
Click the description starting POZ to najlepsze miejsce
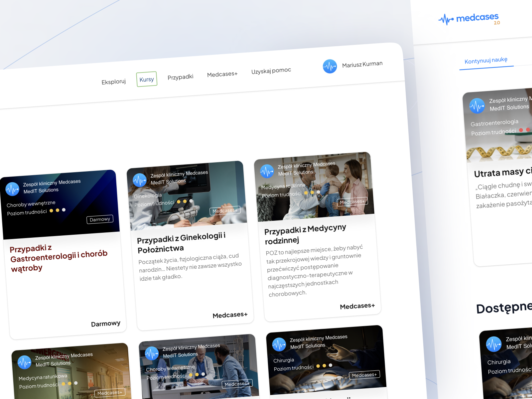pos(315,271)
